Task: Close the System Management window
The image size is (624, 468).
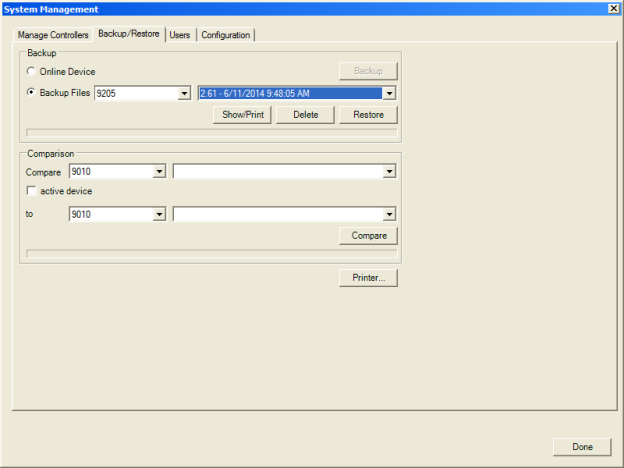Action: tap(613, 8)
